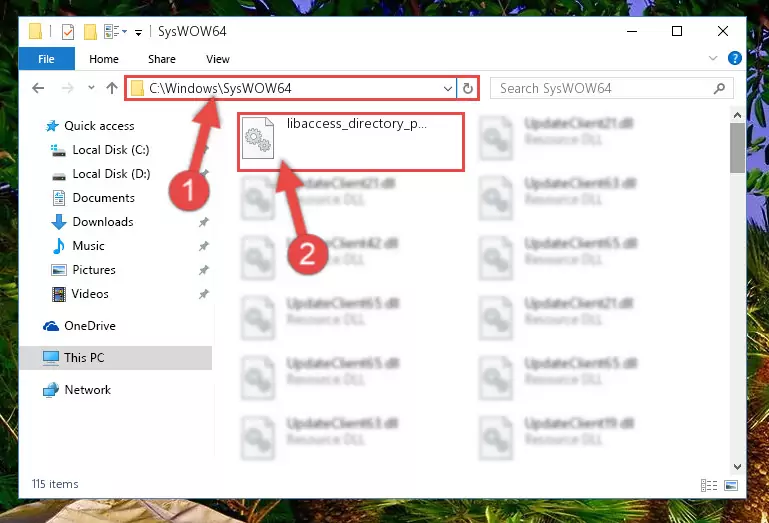The height and width of the screenshot is (523, 769).
Task: Open Videos in the sidebar
Action: [90, 294]
